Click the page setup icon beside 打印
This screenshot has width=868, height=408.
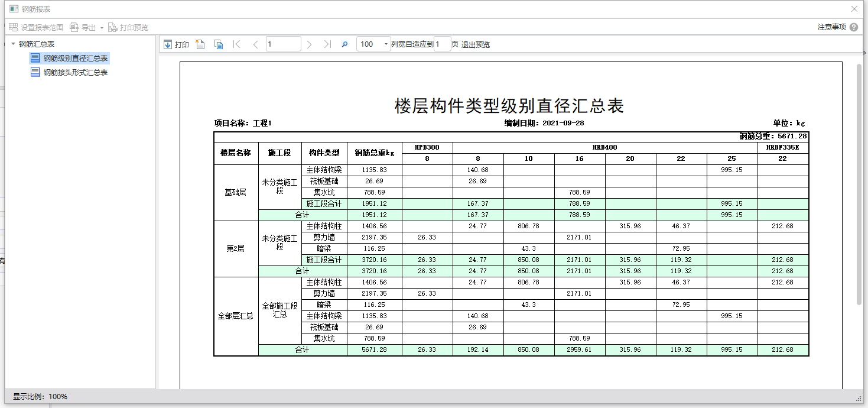[x=200, y=44]
